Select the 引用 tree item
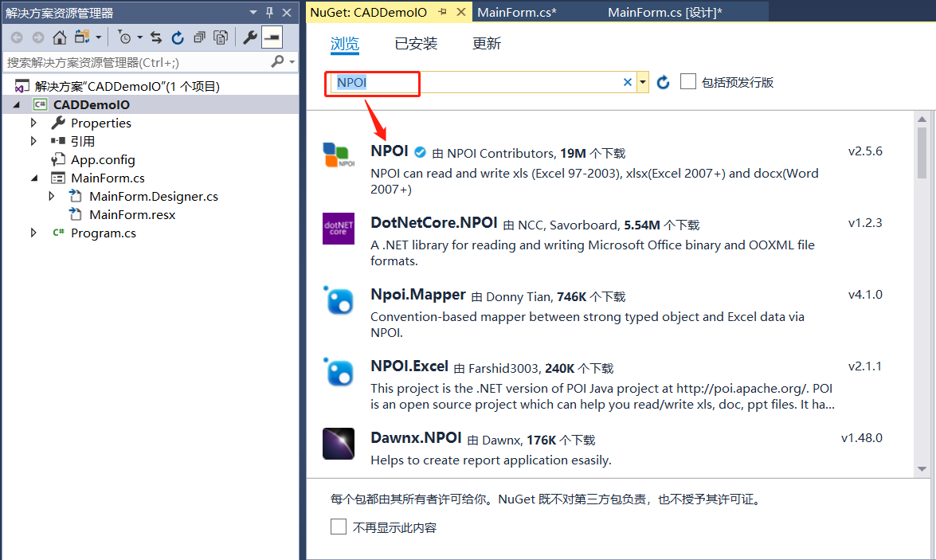The image size is (936, 560). (82, 142)
